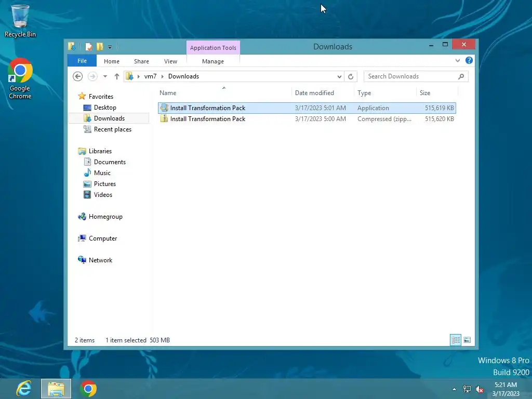The image size is (532, 399).
Task: Select Computer in the navigation pane
Action: click(x=103, y=238)
